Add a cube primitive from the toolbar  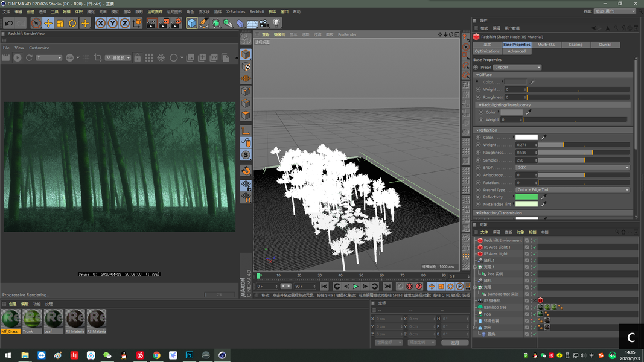(x=191, y=23)
